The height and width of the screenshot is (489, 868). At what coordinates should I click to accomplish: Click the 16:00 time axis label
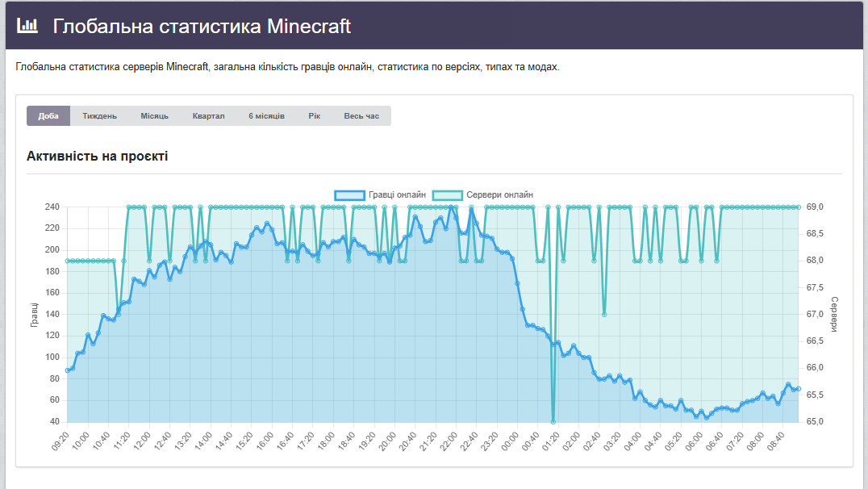[265, 441]
